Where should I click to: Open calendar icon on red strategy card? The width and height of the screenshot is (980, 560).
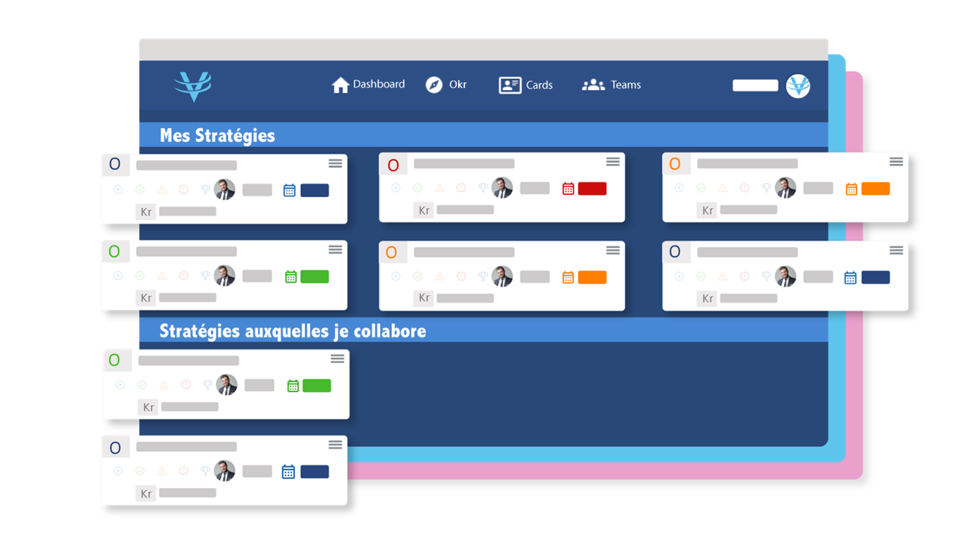pos(568,190)
